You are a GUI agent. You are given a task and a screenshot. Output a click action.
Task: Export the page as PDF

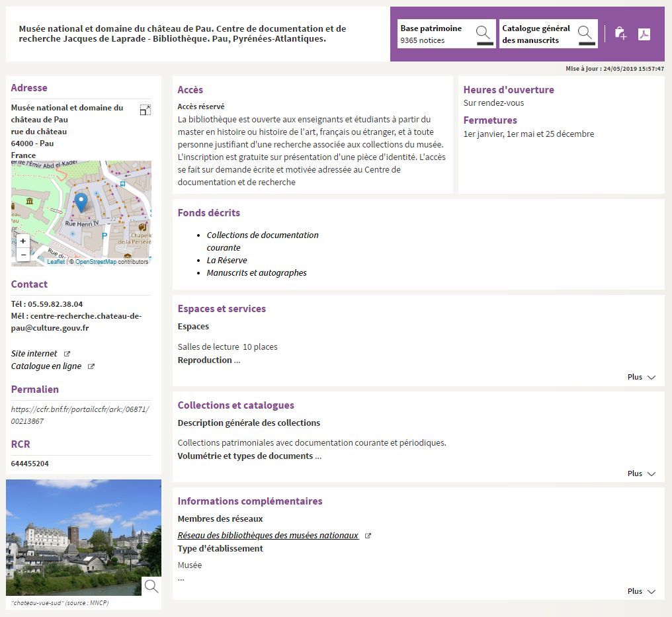(644, 34)
